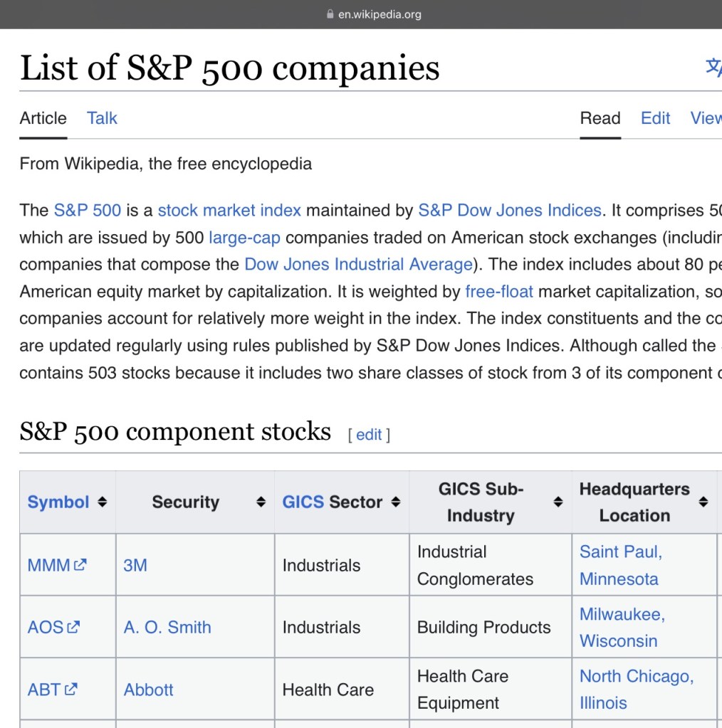
Task: Sort by GICS Sub-Industry column arrows
Action: (x=558, y=502)
